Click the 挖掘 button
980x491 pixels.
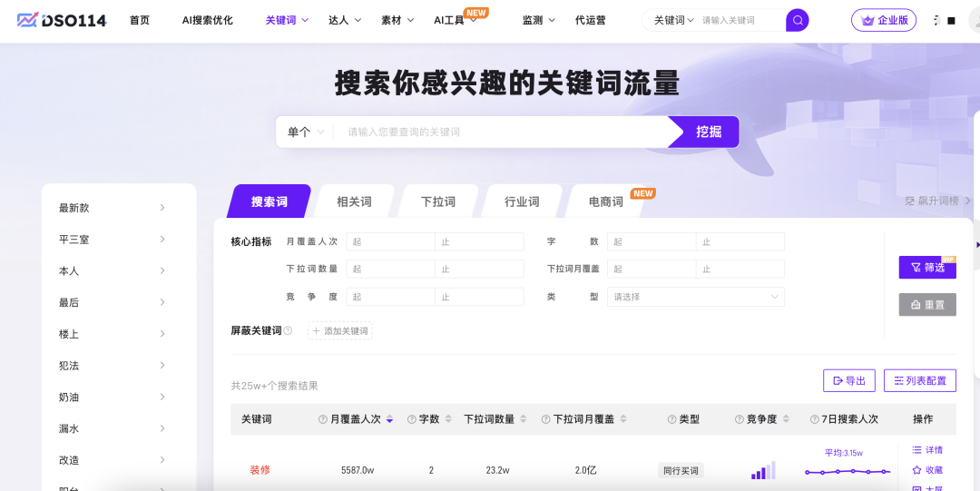[708, 132]
